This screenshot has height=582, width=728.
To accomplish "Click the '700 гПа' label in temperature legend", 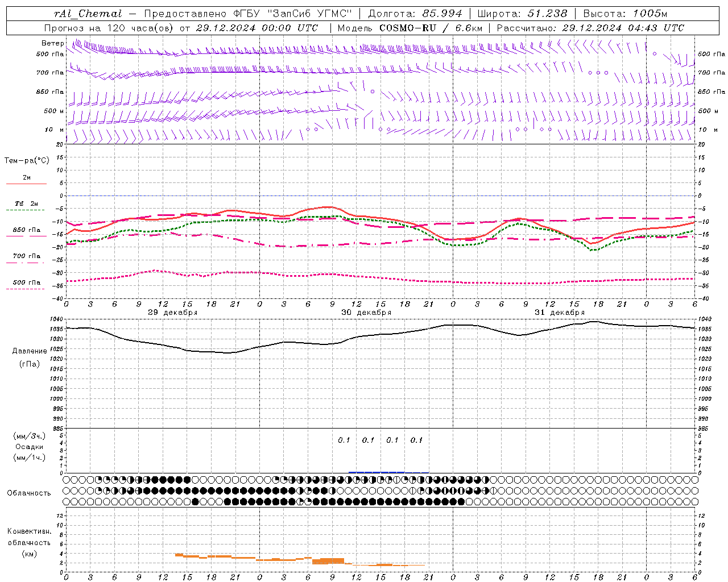I will (27, 256).
